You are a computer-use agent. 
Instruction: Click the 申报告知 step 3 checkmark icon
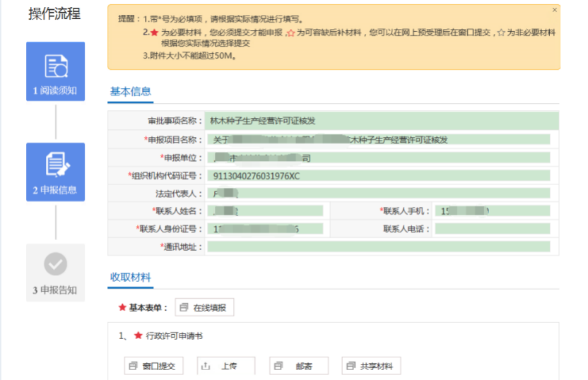tap(55, 265)
